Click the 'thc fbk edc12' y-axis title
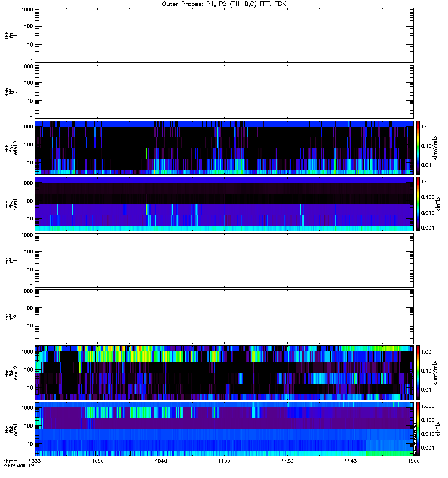Image resolution: width=448 pixels, height=478 pixels. pos(11,372)
